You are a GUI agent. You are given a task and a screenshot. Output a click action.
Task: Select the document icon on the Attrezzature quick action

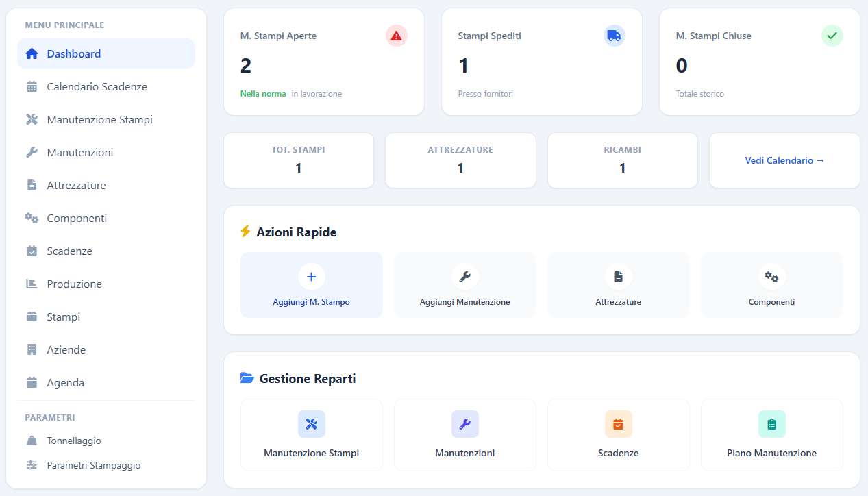click(x=618, y=277)
